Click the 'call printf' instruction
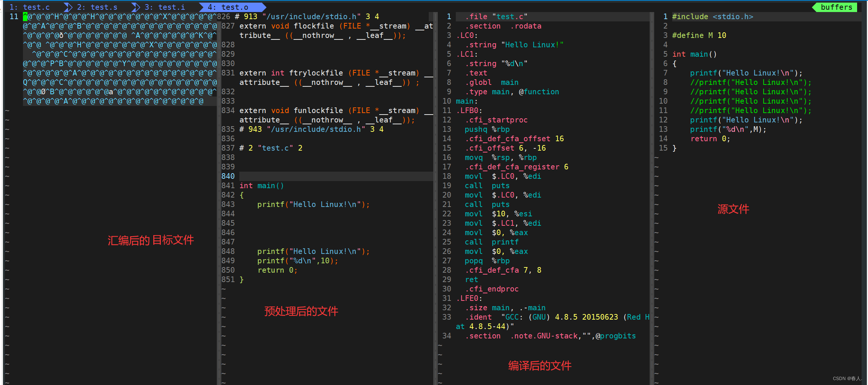Screen dimensions: 868x385 click(491, 242)
